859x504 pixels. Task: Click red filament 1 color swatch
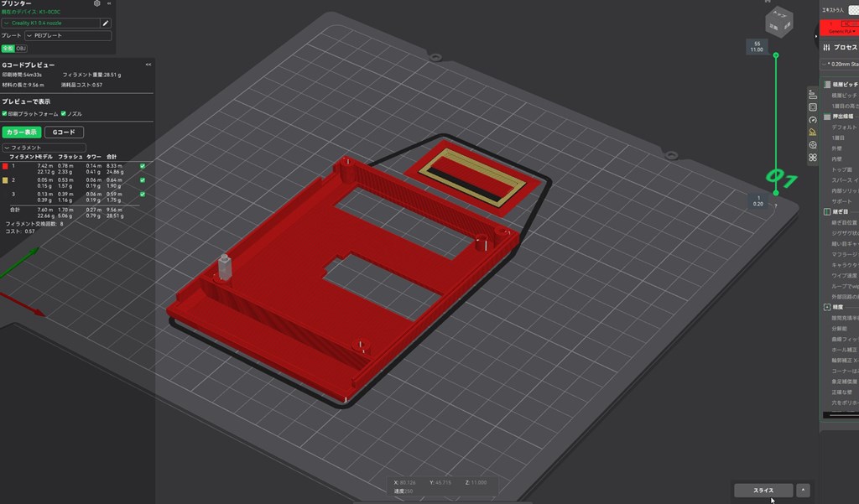[x=6, y=166]
